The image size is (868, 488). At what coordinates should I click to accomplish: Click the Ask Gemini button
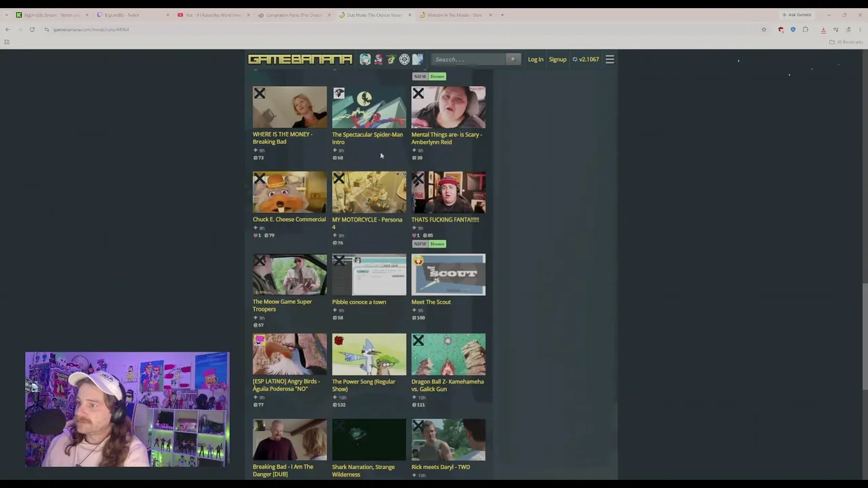click(797, 15)
